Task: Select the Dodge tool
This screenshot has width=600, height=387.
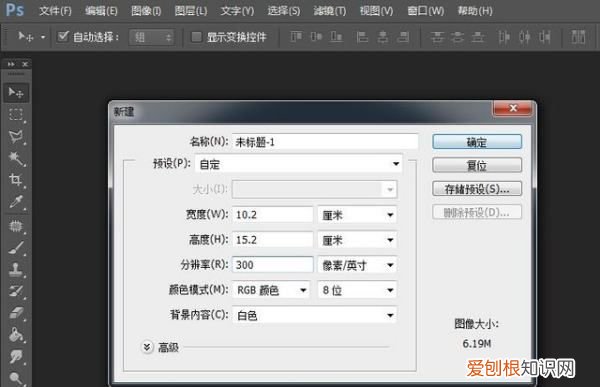Action: coord(16,378)
